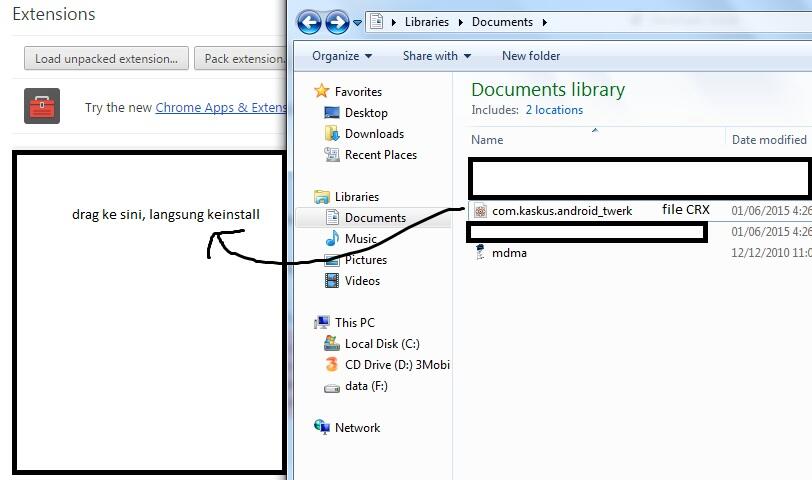
Task: Click the Documents library heading
Action: click(x=548, y=90)
